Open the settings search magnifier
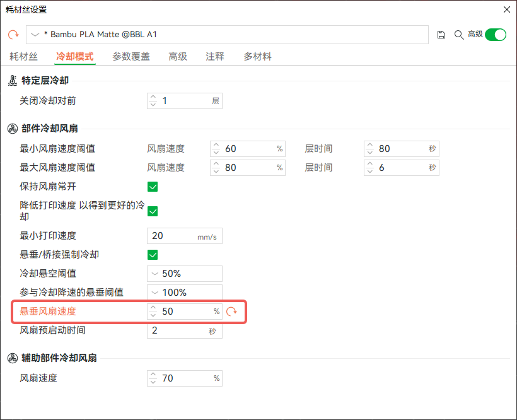Image resolution: width=517 pixels, height=420 pixels. pos(458,35)
